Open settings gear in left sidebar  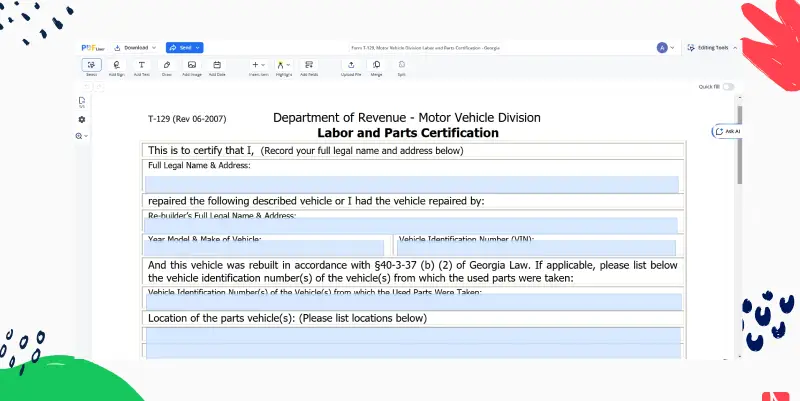pos(82,119)
